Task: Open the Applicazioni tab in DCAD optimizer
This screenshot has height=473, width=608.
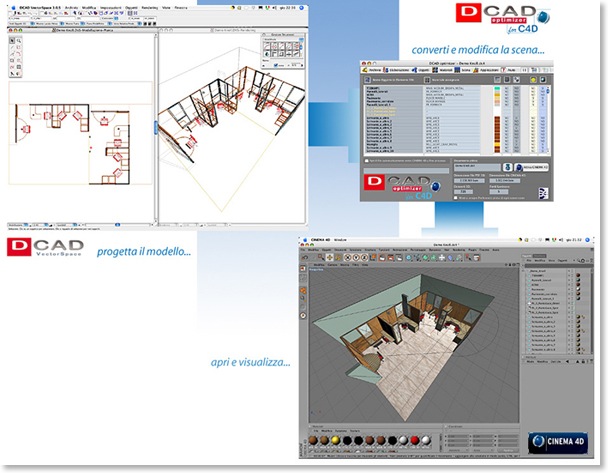Action: pos(486,70)
